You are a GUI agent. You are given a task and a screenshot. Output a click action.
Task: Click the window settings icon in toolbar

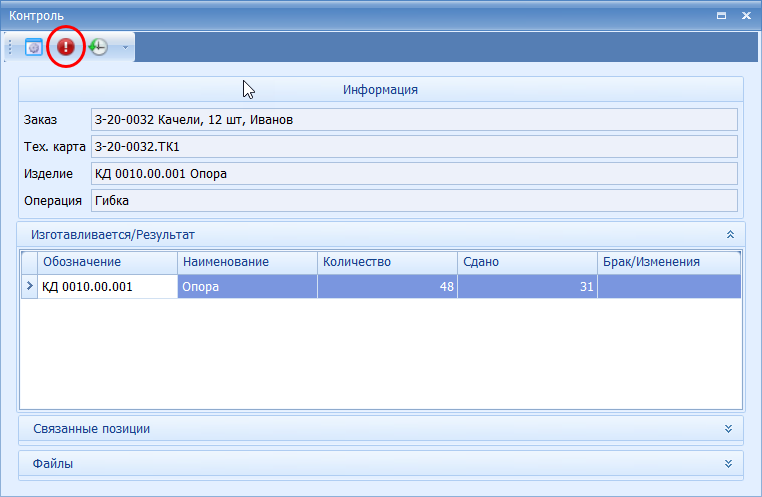pos(34,47)
